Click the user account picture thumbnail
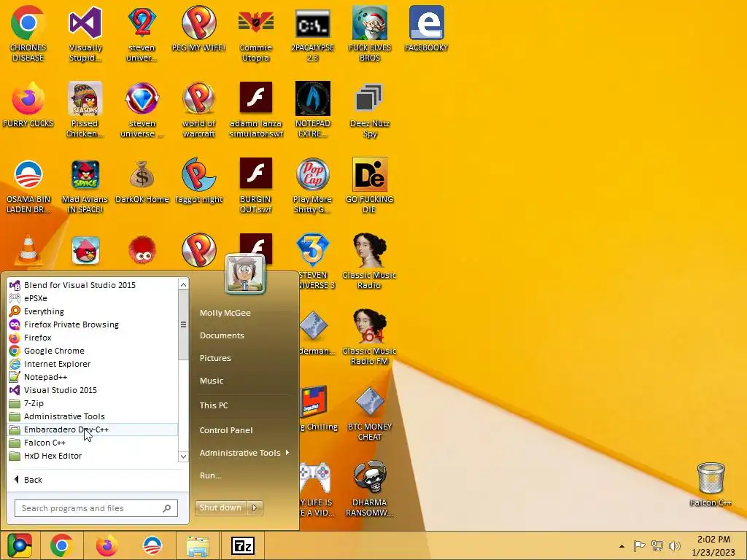 (245, 274)
